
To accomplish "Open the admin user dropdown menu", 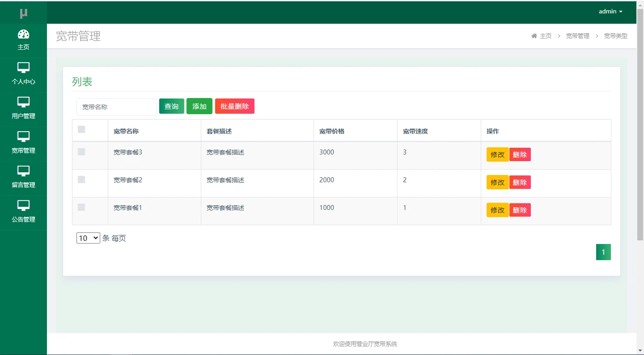I will pyautogui.click(x=610, y=12).
